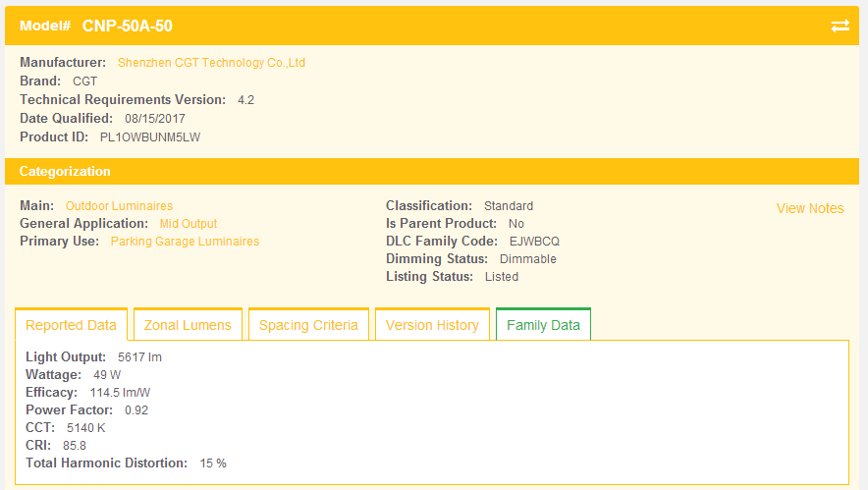Screen dimensions: 868x490
Task: Click the Listing Status value Listed
Action: [502, 277]
